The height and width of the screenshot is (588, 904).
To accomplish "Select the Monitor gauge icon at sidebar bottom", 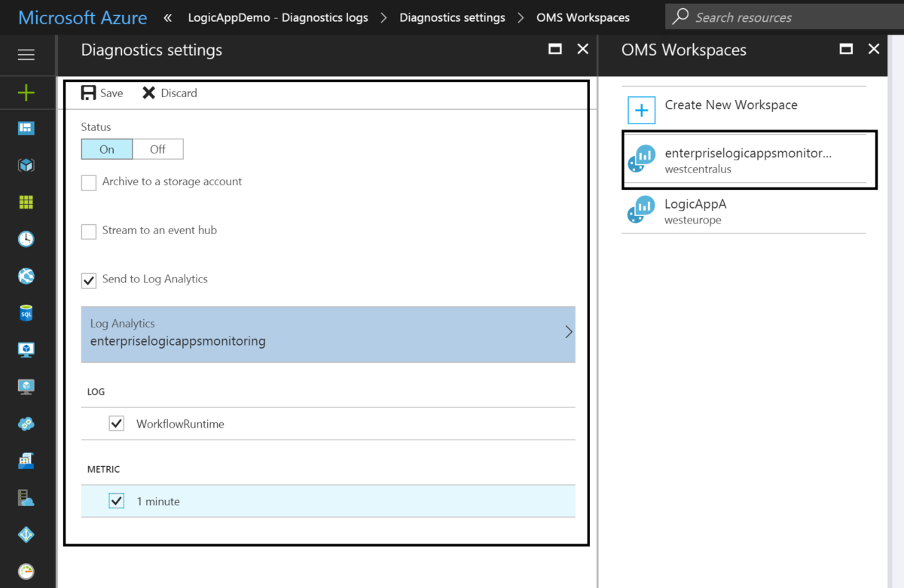I will click(x=27, y=571).
